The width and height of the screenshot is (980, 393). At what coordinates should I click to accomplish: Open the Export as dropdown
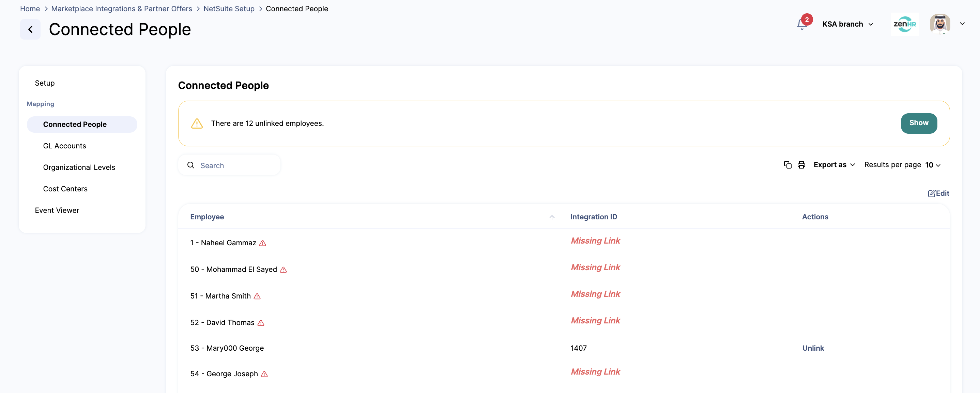click(834, 164)
